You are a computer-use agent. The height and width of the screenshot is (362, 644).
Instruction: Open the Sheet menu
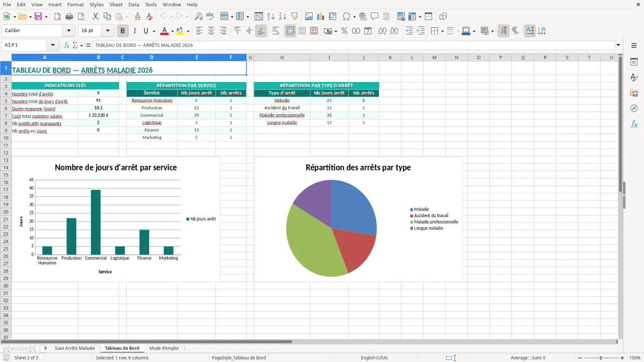(x=116, y=4)
